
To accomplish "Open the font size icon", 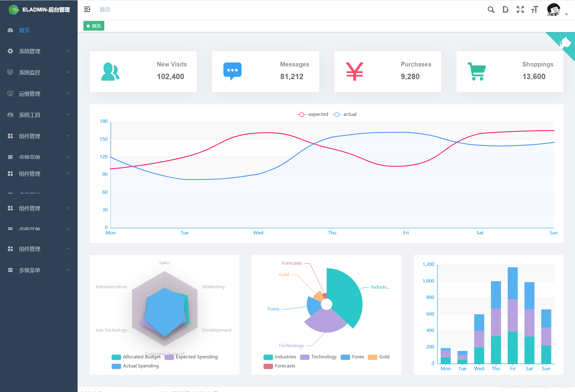I will 535,10.
